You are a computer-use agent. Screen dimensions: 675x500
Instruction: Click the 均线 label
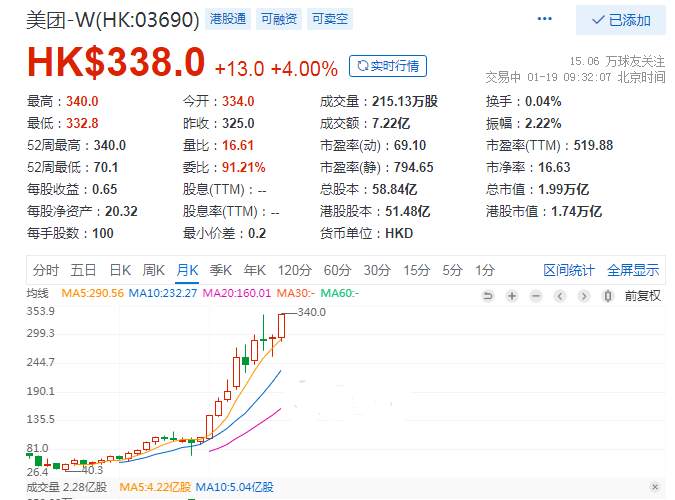coord(37,293)
